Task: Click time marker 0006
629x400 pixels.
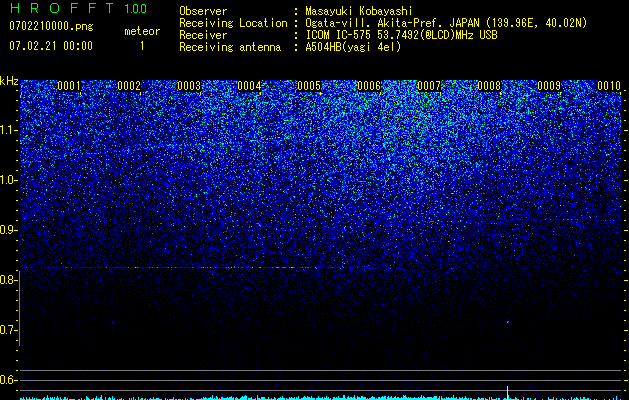Action: point(369,86)
